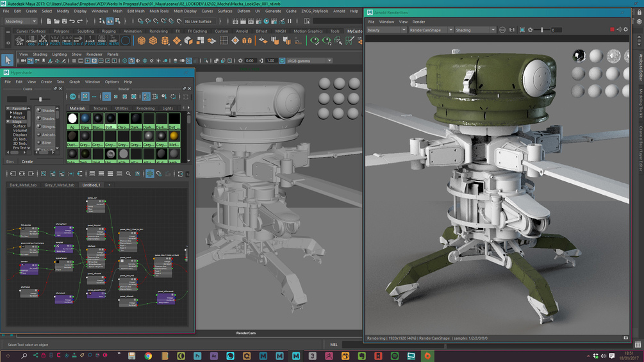
Task: Open Google Chrome from the Windows taskbar
Action: coord(148,356)
